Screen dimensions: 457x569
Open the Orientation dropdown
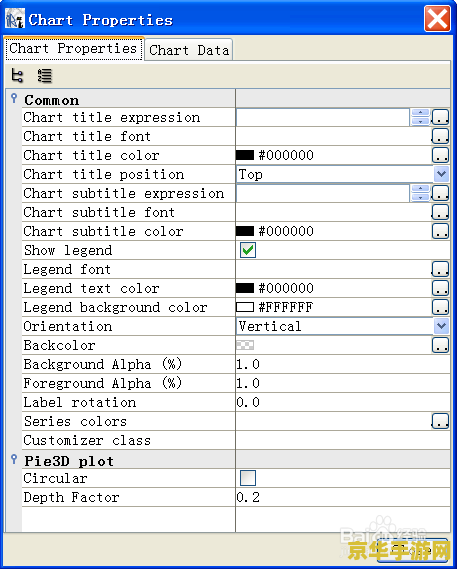coord(441,326)
